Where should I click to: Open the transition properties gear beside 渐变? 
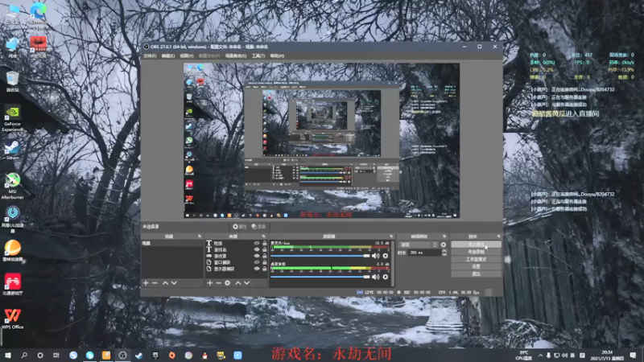[x=444, y=245]
